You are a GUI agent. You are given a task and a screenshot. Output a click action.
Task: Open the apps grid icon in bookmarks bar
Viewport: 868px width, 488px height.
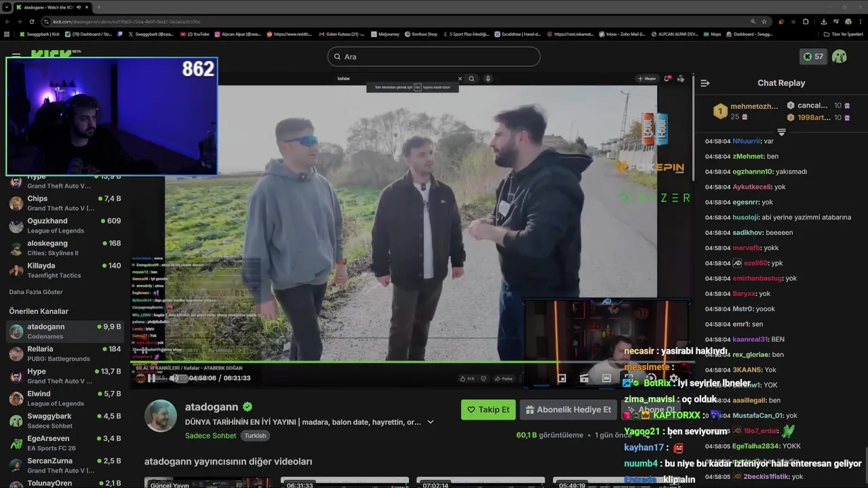[7, 34]
